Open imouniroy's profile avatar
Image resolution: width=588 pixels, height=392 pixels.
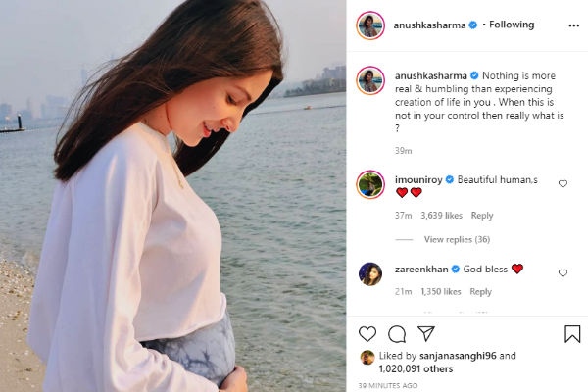pyautogui.click(x=370, y=184)
